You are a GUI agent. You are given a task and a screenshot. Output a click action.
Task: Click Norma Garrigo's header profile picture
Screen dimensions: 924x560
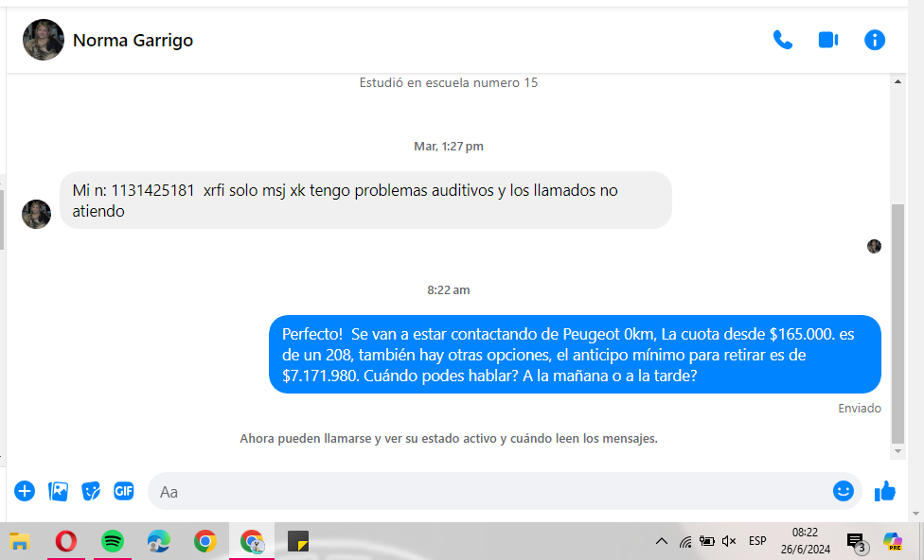(x=44, y=40)
